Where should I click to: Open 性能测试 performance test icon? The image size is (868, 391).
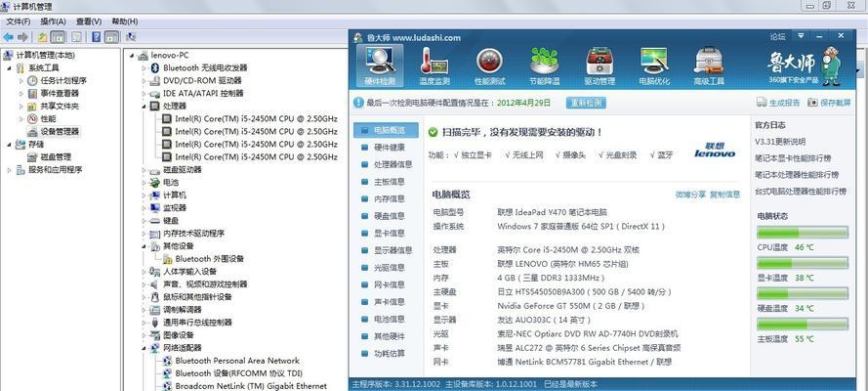pyautogui.click(x=490, y=65)
